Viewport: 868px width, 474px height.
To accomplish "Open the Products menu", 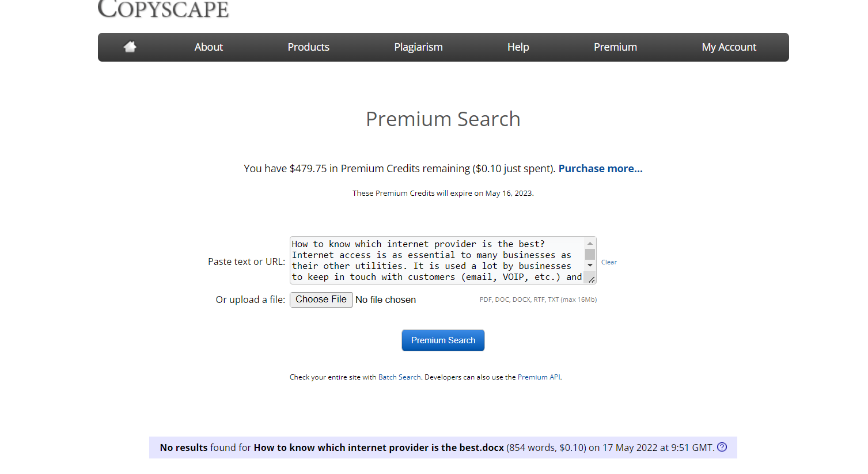I will point(309,47).
